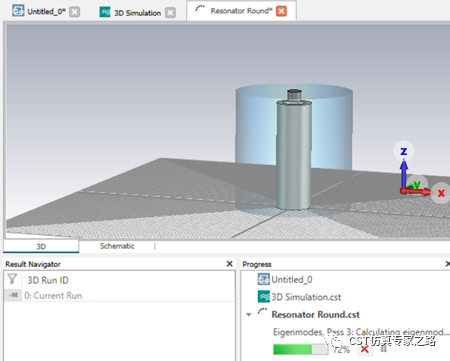450x361 pixels.
Task: Click the pin icon beside Current Run
Action: click(x=13, y=295)
